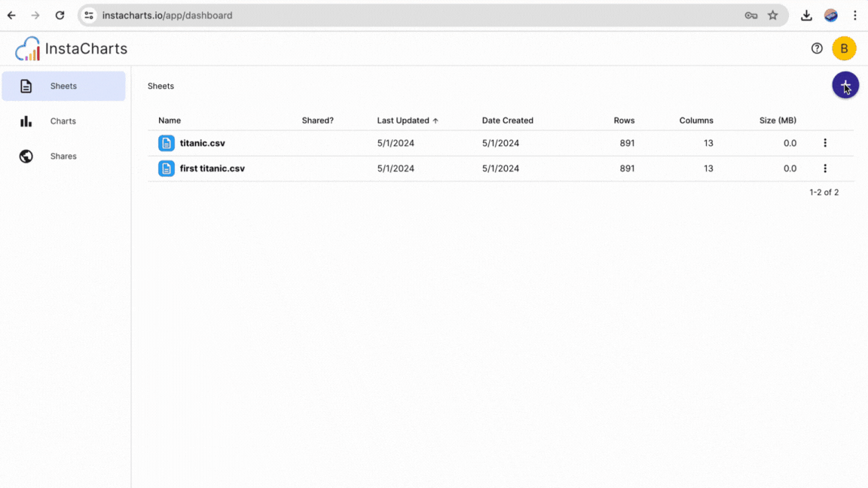This screenshot has width=868, height=488.
Task: Click the Size 0.0 value for titanic.csv
Action: pyautogui.click(x=790, y=143)
